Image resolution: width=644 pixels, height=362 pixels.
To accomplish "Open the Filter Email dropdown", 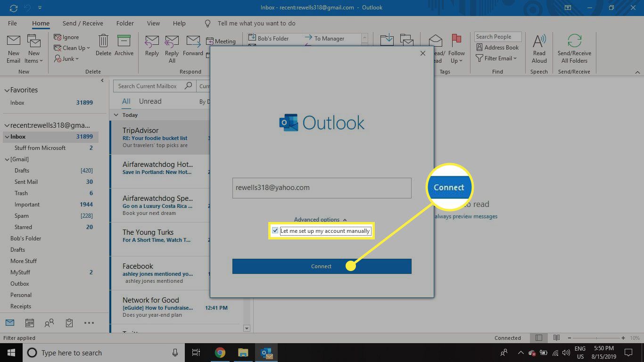I will point(496,58).
